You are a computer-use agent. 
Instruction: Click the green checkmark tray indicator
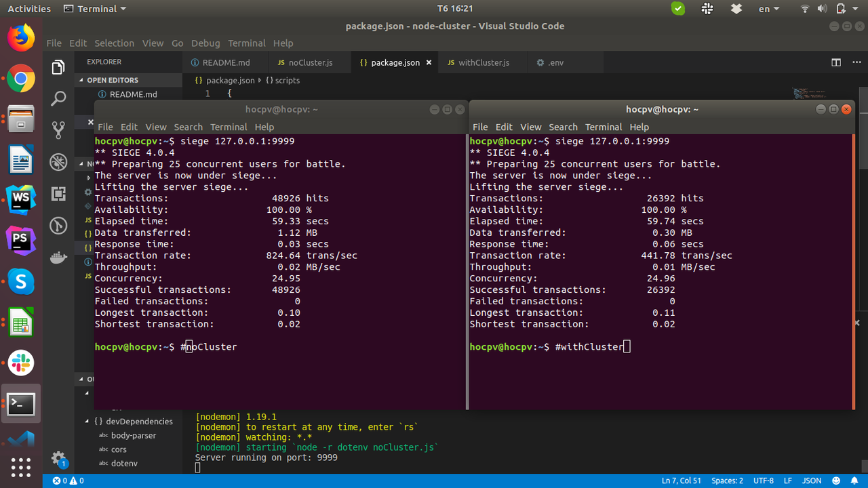click(x=678, y=9)
